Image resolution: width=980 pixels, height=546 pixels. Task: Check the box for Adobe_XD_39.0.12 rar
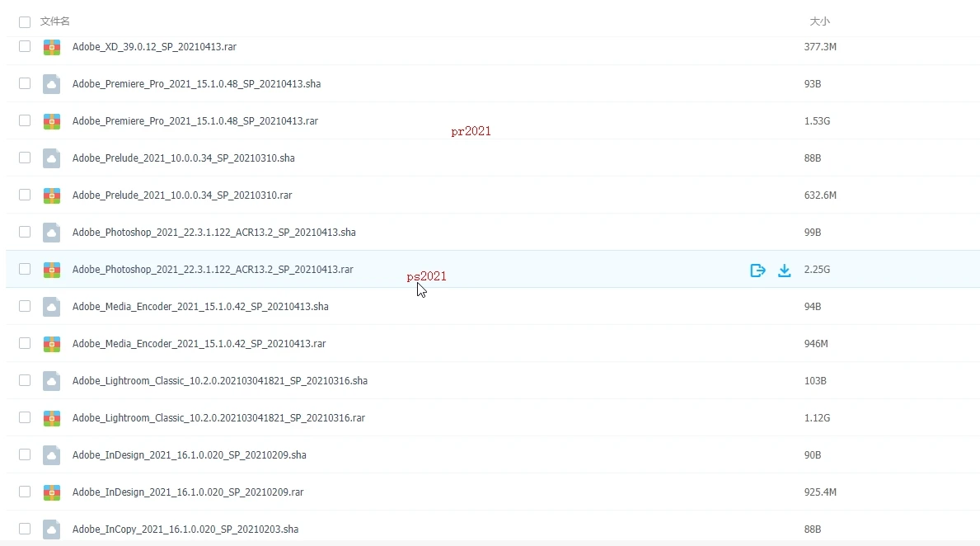(x=25, y=46)
